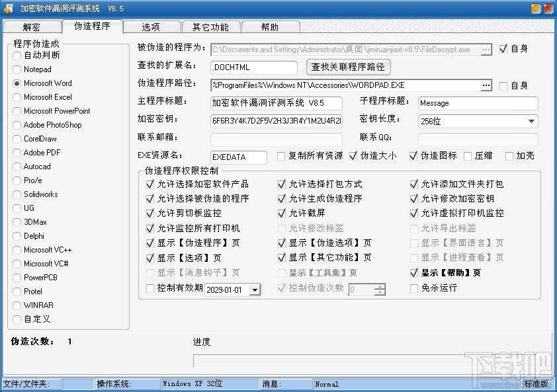Toggle 显示【其它功能】页 checkbox

pyautogui.click(x=282, y=258)
